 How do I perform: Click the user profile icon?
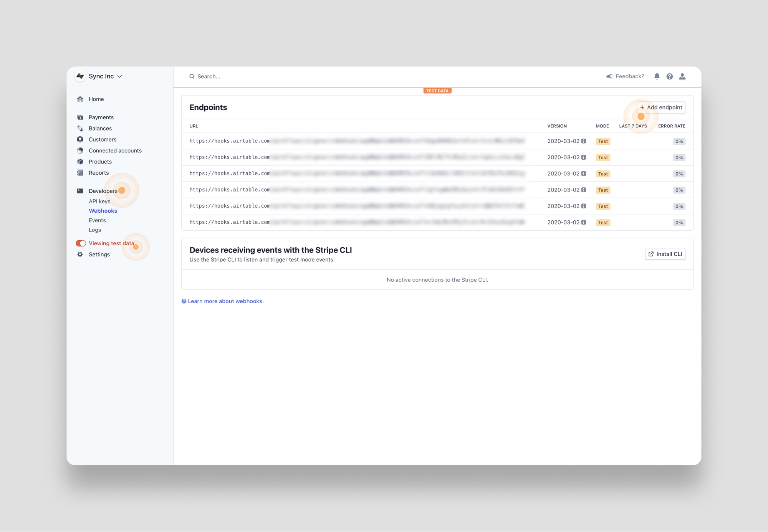(682, 76)
